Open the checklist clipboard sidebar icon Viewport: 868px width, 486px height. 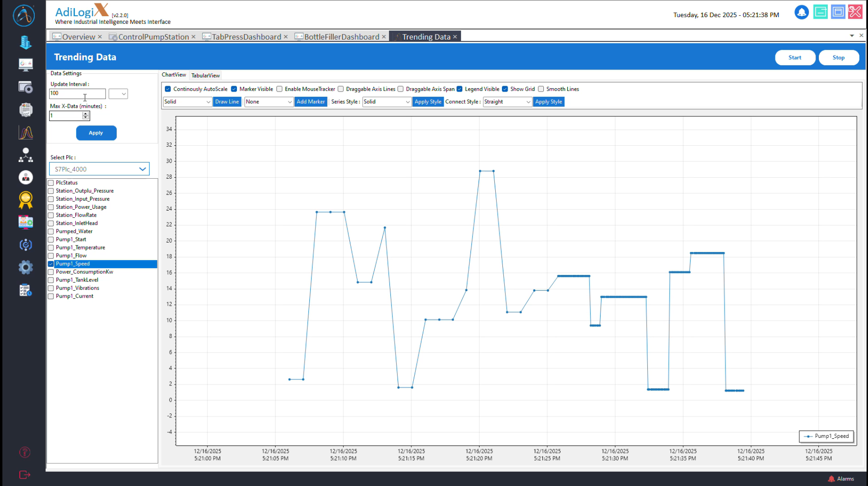click(x=26, y=290)
